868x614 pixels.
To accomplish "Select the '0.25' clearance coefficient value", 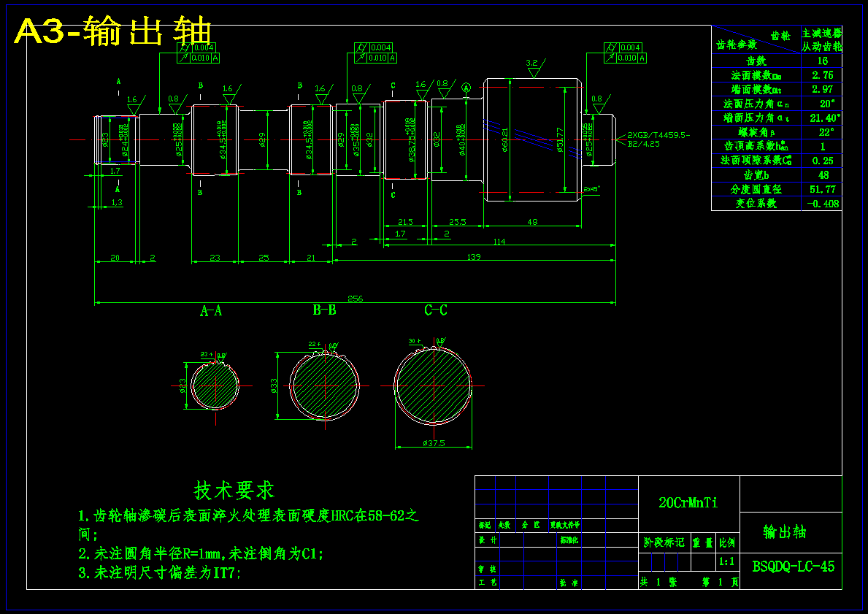I will tap(823, 161).
